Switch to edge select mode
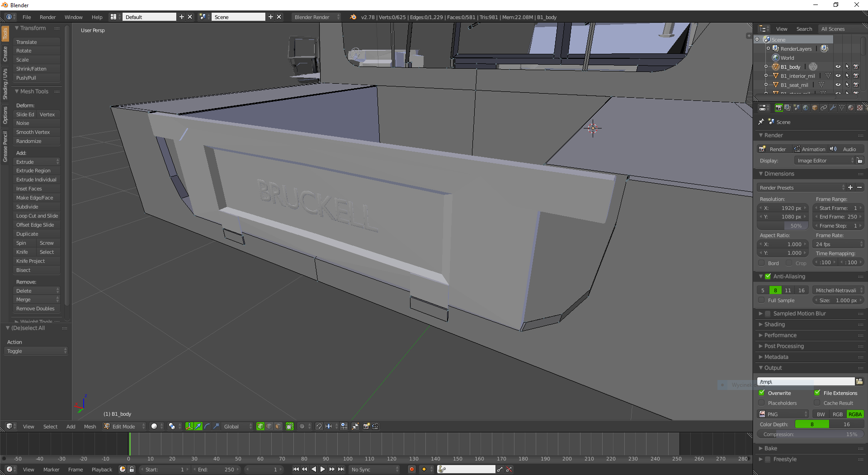 pos(269,426)
